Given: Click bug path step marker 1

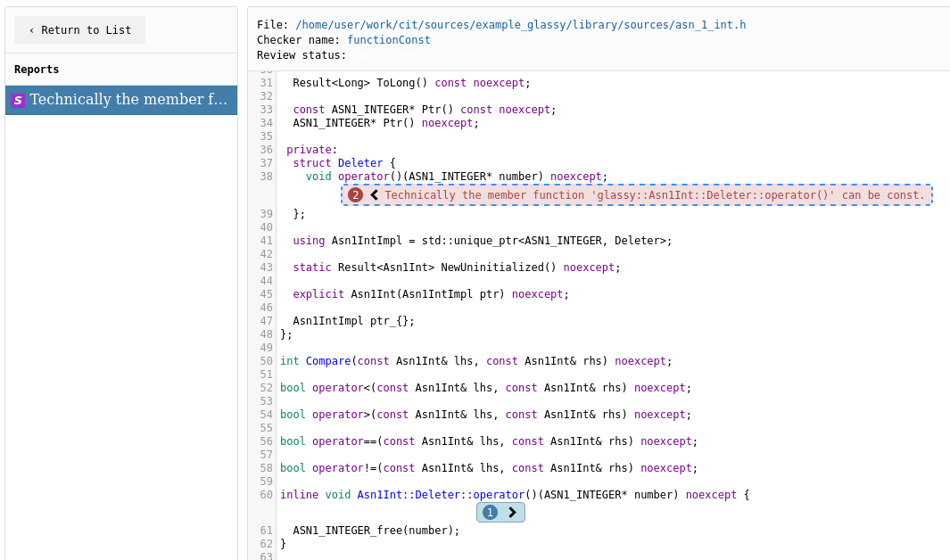Looking at the screenshot, I should coord(490,512).
